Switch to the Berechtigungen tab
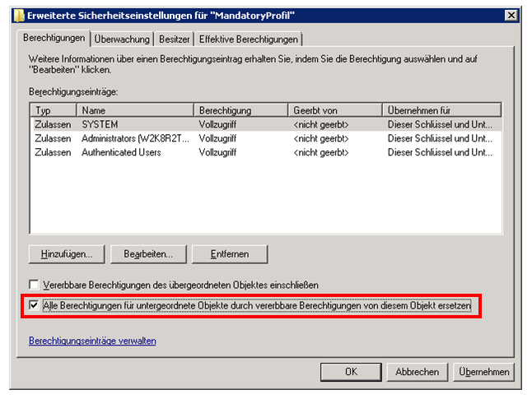The image size is (532, 399). (54, 39)
